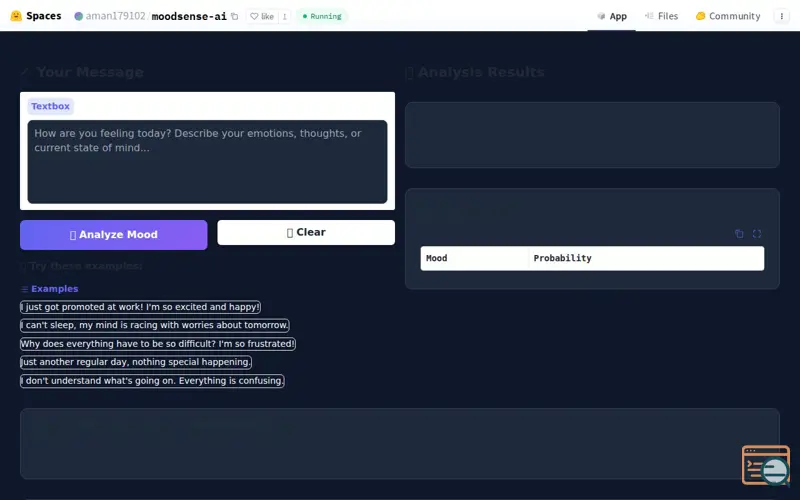This screenshot has width=800, height=500.
Task: Click the Examples label icon
Action: pyautogui.click(x=24, y=289)
